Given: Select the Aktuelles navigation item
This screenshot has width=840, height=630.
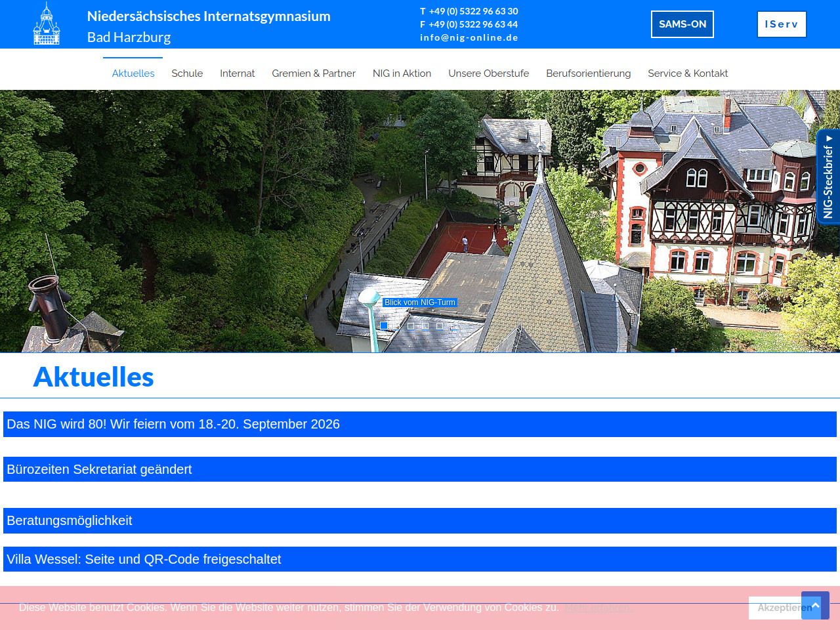Looking at the screenshot, I should click(x=133, y=73).
